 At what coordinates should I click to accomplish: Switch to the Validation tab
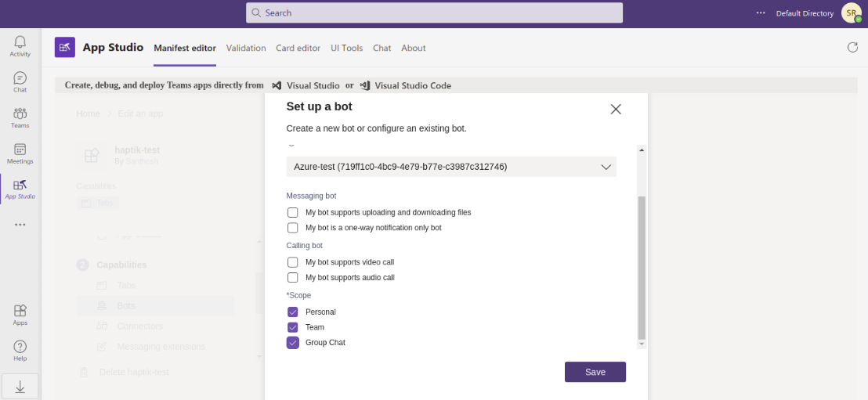point(246,48)
